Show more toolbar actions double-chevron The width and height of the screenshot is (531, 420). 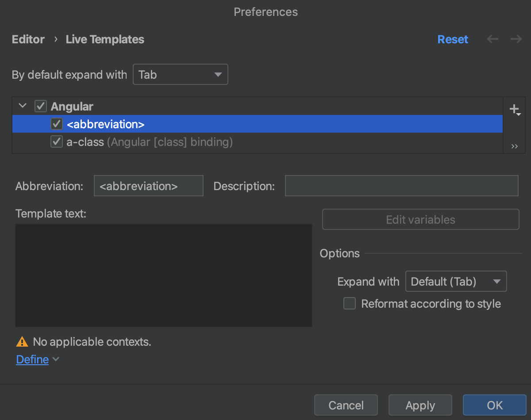(514, 147)
